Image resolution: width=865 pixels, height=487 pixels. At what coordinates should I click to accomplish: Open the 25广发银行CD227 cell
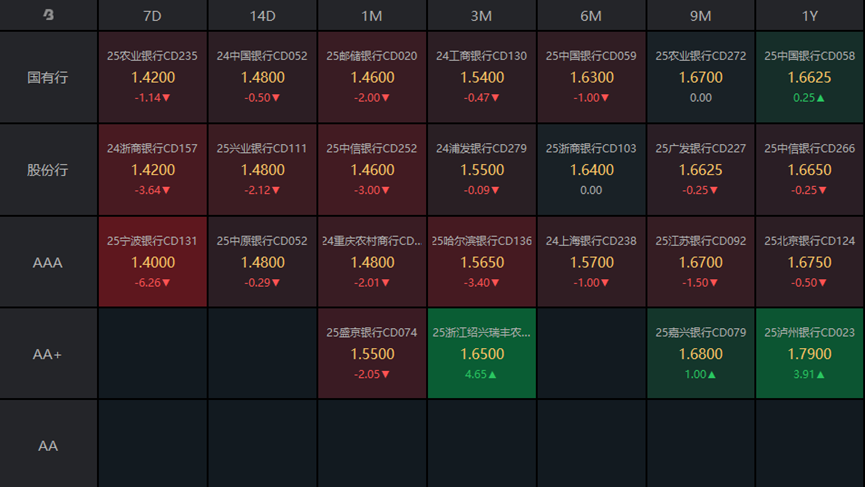(701, 170)
